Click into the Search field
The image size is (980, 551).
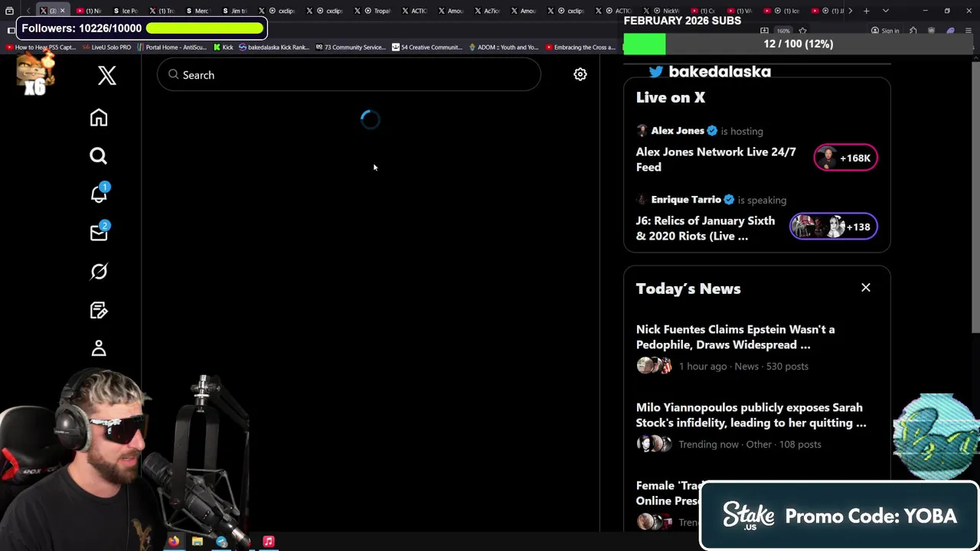(x=349, y=75)
